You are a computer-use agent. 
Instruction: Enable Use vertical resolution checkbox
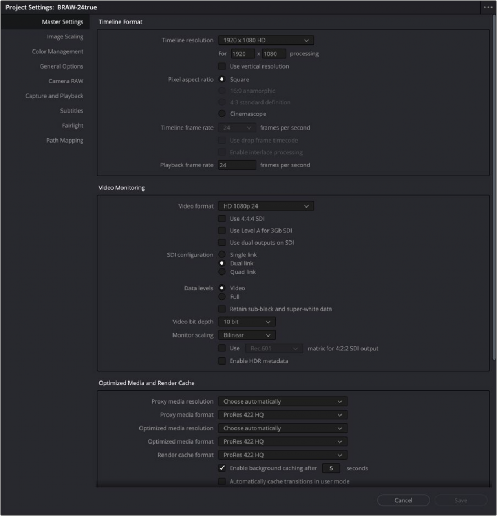222,66
